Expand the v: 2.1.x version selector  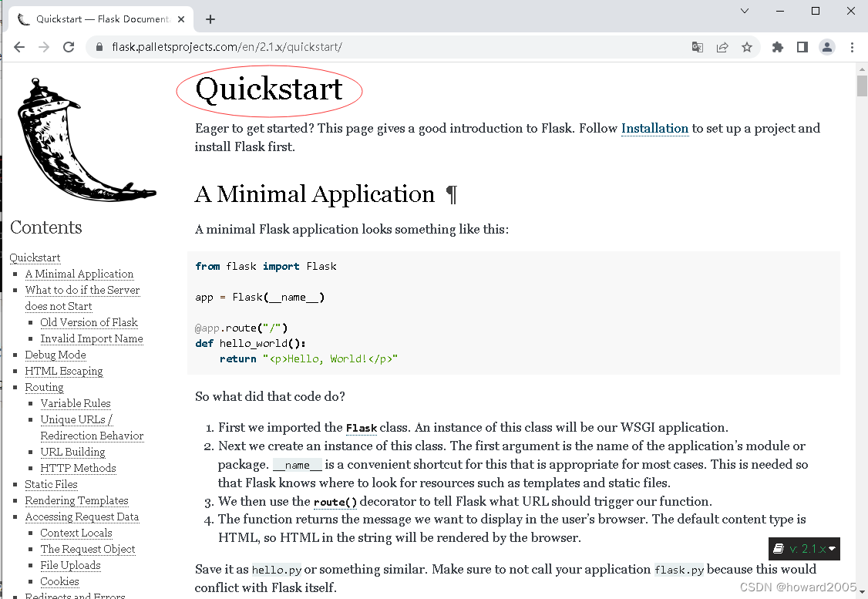click(x=804, y=549)
